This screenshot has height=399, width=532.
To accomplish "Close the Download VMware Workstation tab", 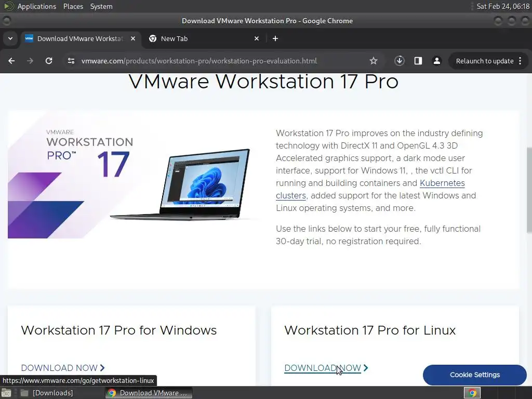I will 133,38.
